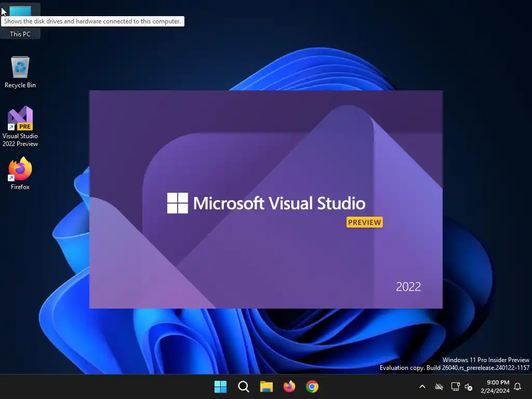Select the Firefox desktop shortcut
Screen dimensions: 532x399
point(20,173)
